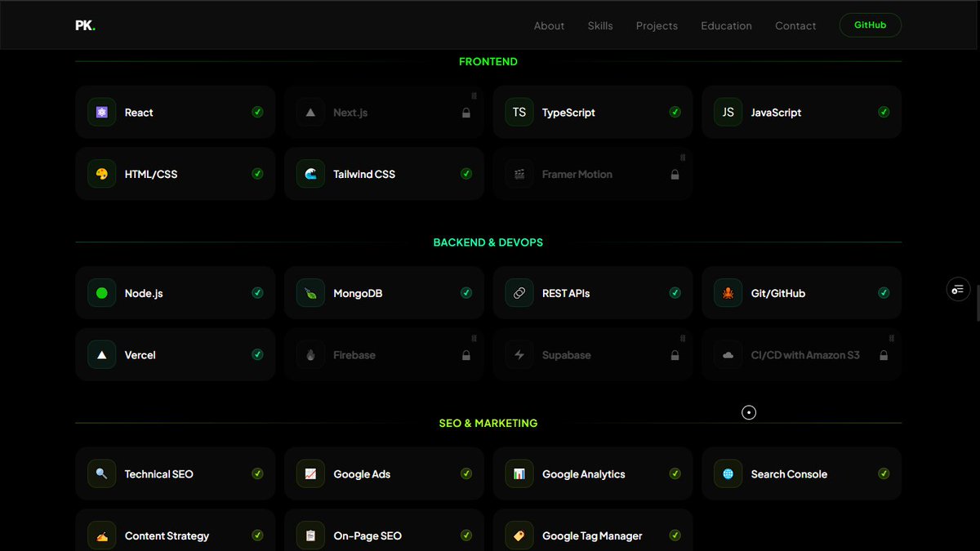Click the Next.js triangle icon
980x551 pixels.
pos(310,113)
